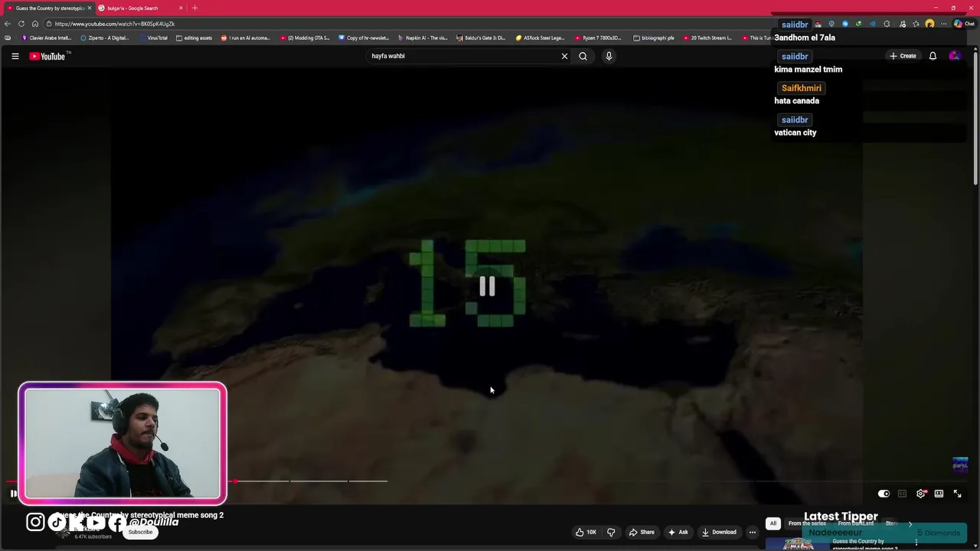The image size is (980, 551).
Task: Select the 'From the series' chip
Action: click(x=807, y=523)
